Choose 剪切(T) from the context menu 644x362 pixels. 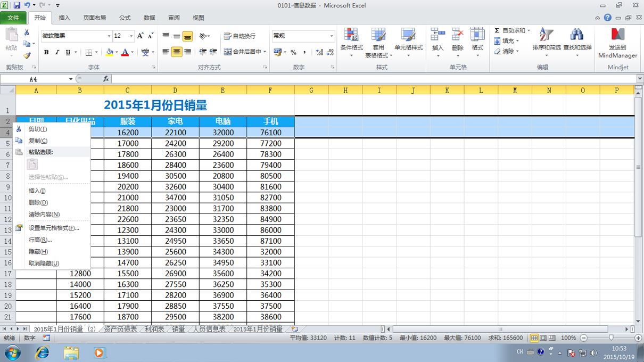click(x=53, y=129)
